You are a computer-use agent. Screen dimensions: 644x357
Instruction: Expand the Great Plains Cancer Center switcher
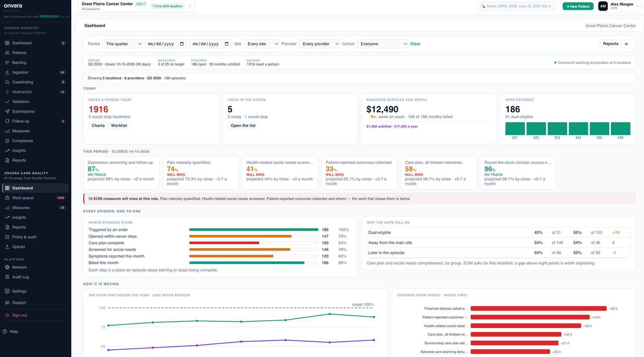[x=137, y=6]
